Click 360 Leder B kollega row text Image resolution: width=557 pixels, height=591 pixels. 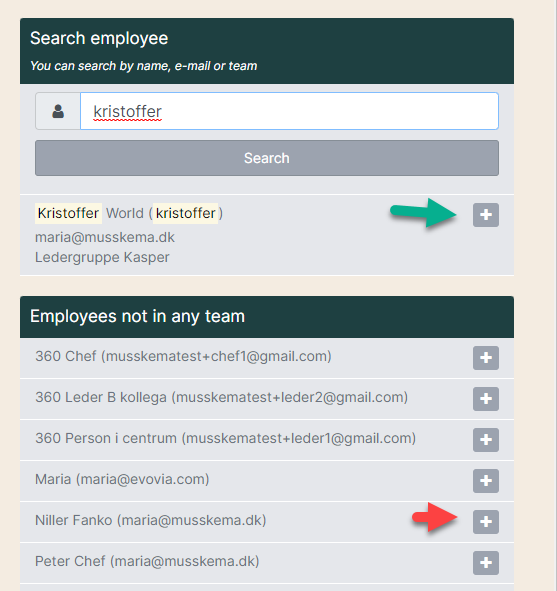pos(222,397)
